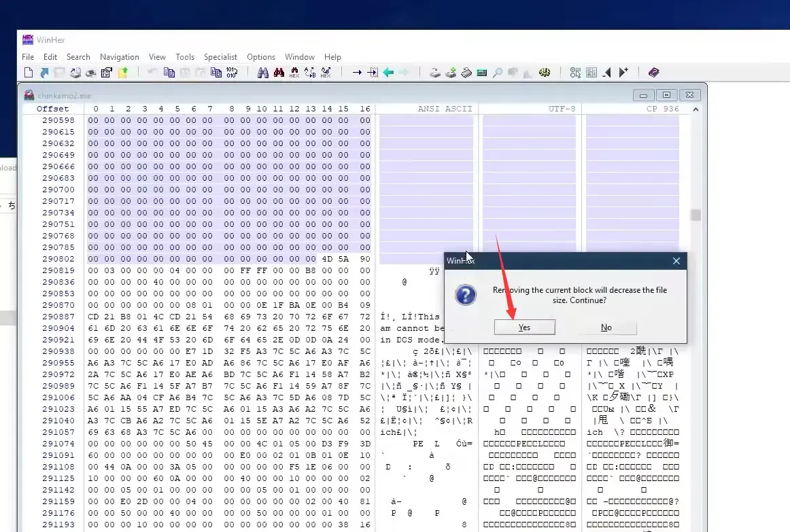Click the ANSI ASCII column header
The width and height of the screenshot is (790, 532).
coord(445,109)
